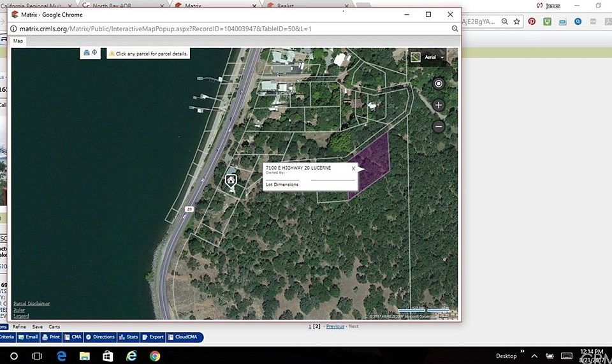Click the 7100 E HIGHWAY 20 LUCERNE title
The width and height of the screenshot is (612, 364).
pyautogui.click(x=298, y=168)
